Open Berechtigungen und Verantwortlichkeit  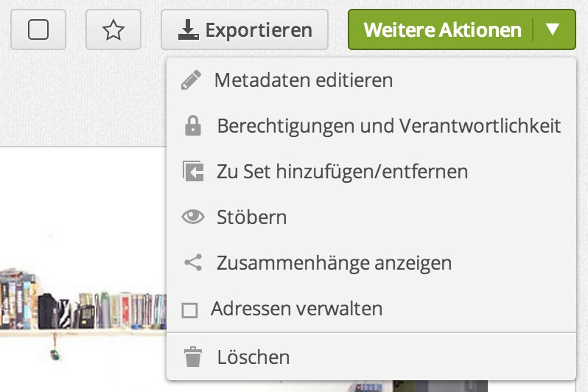pyautogui.click(x=388, y=126)
